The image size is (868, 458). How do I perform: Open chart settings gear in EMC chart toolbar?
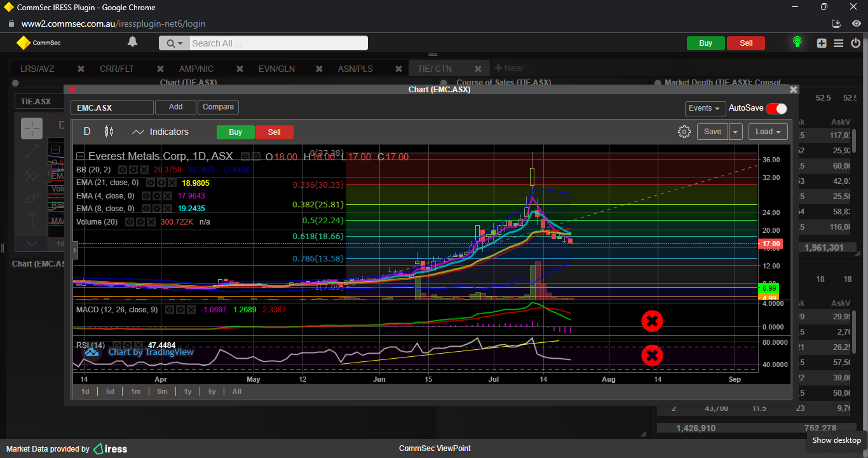(684, 132)
